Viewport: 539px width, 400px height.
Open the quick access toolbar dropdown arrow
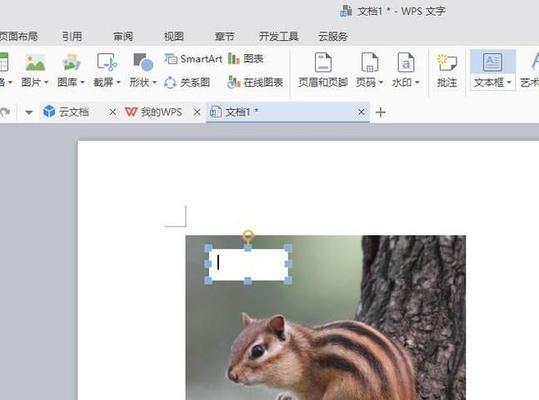click(x=29, y=112)
